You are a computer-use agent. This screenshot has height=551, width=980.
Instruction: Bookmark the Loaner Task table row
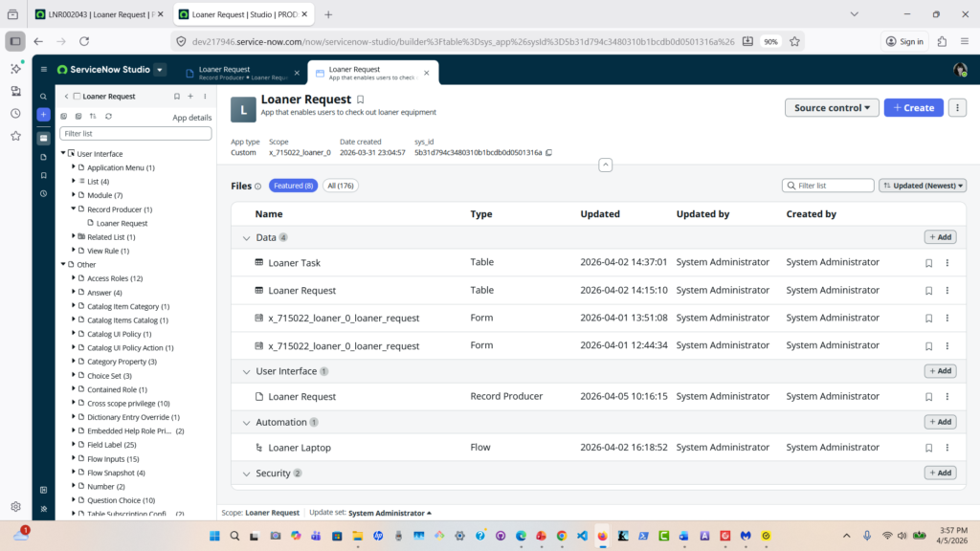click(x=928, y=263)
